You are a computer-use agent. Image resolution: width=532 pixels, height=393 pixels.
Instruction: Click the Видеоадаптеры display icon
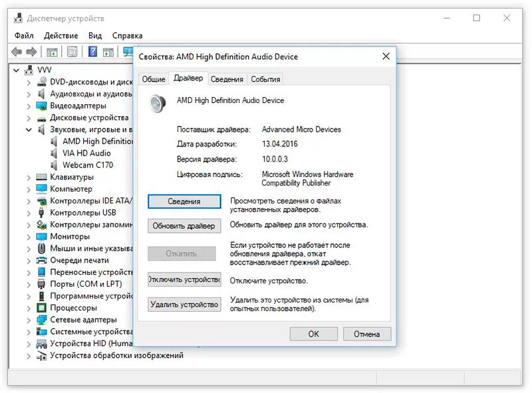(x=41, y=106)
